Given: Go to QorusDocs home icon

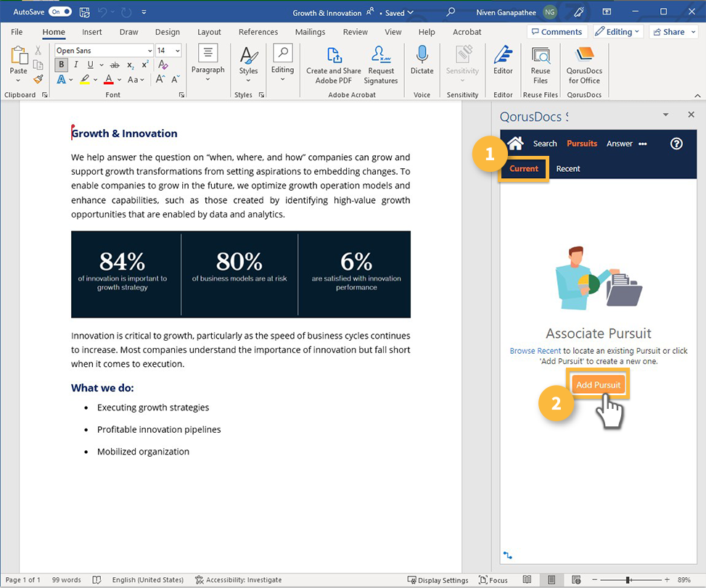Looking at the screenshot, I should coord(516,144).
